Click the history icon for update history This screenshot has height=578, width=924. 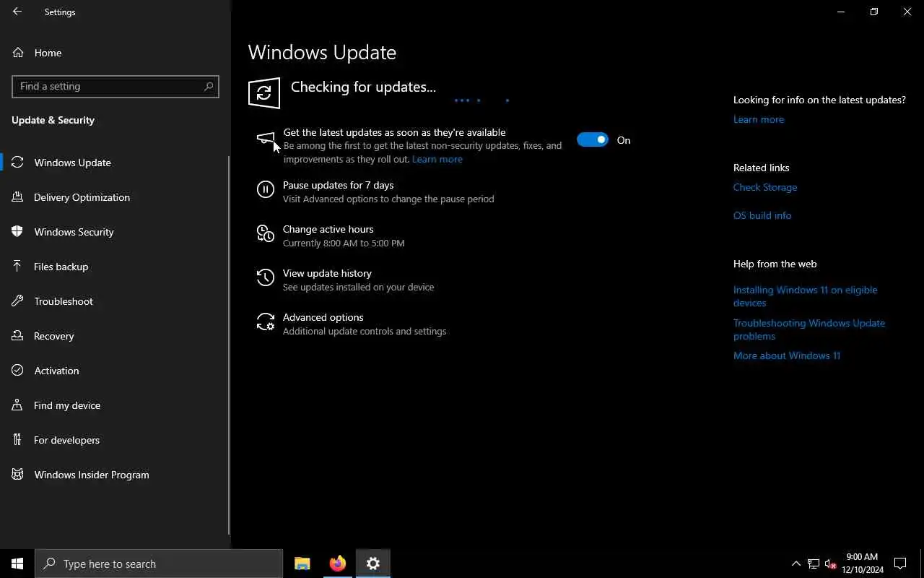[266, 277]
